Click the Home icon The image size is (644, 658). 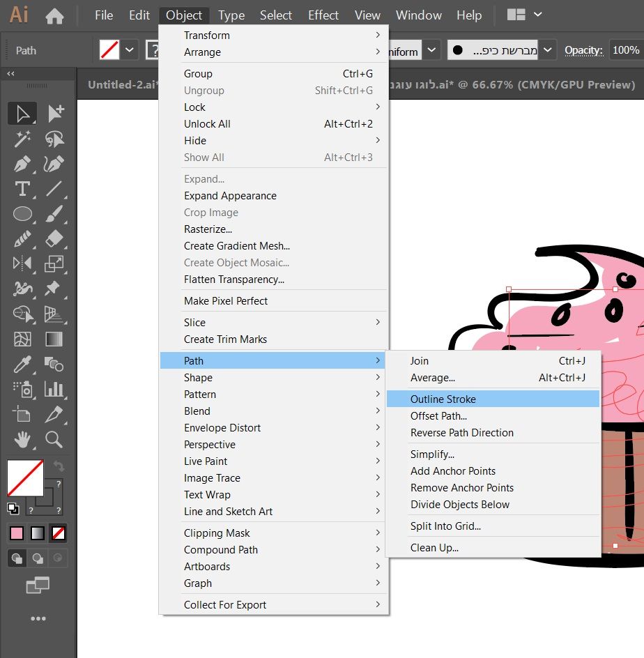coord(54,15)
